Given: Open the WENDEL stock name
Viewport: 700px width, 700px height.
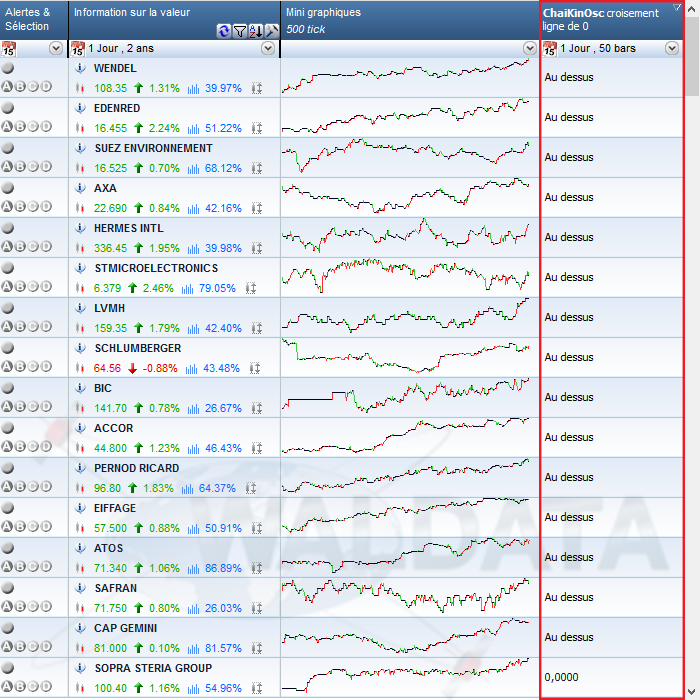Looking at the screenshot, I should [115, 68].
